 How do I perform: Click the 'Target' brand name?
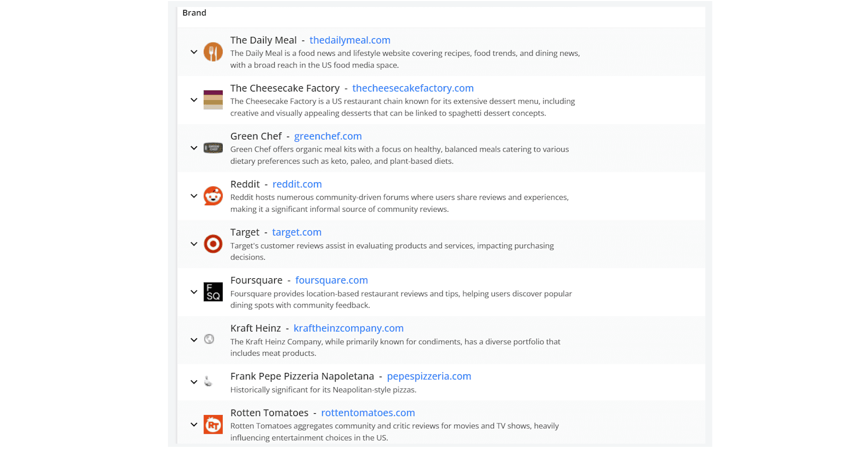coord(245,232)
